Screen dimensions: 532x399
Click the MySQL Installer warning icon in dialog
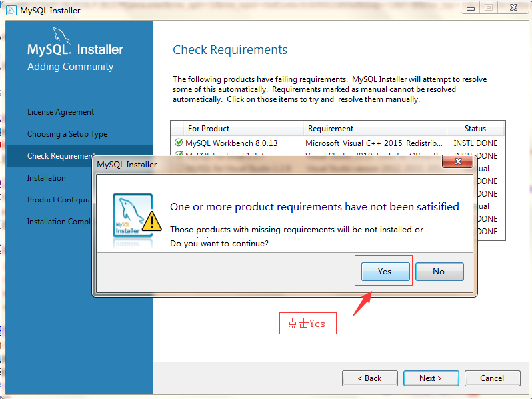(x=137, y=216)
